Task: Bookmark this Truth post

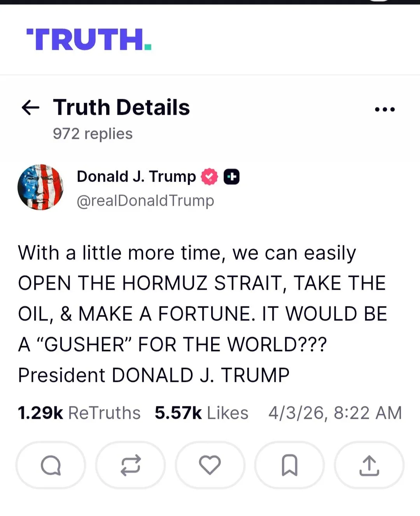Action: pyautogui.click(x=289, y=465)
